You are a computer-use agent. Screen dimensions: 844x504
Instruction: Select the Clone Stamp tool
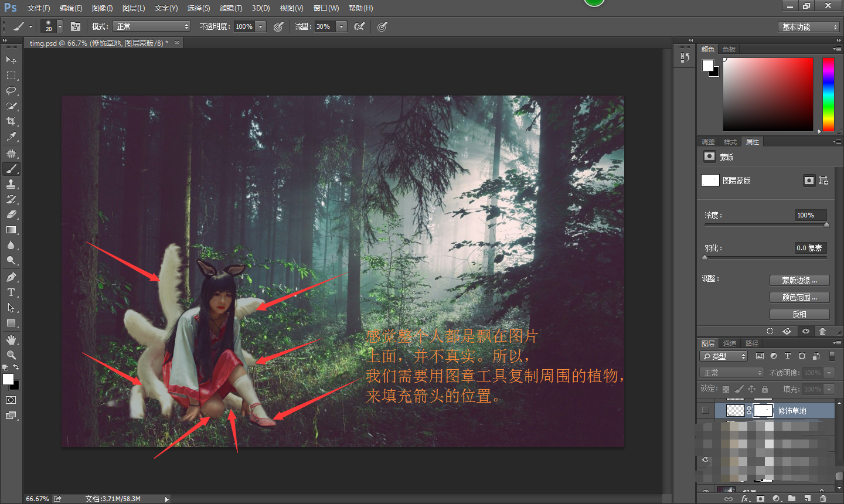point(11,184)
